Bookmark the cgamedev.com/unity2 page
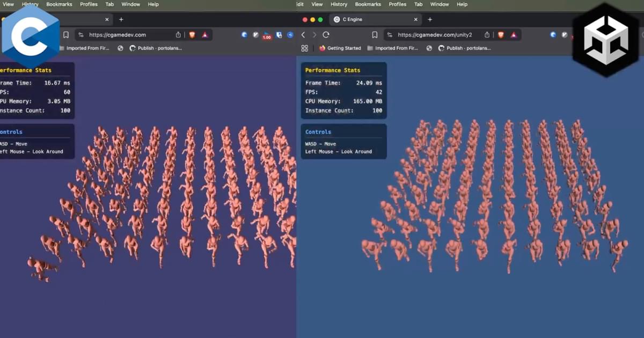 pos(375,35)
